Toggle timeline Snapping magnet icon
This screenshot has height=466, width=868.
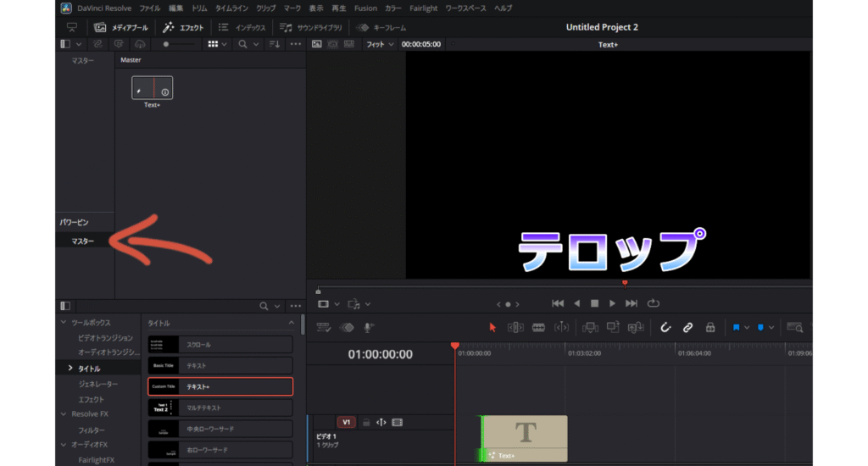point(666,327)
